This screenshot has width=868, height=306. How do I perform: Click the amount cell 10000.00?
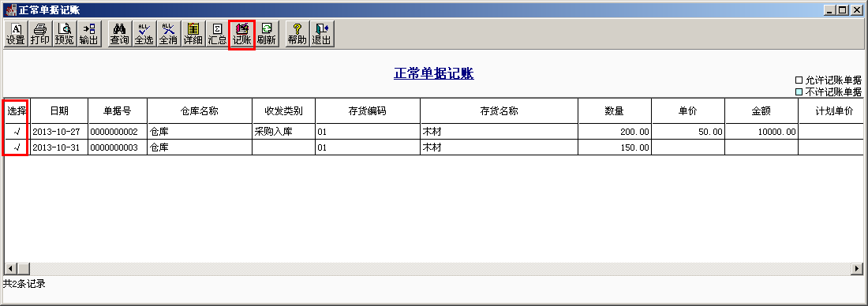[x=761, y=132]
